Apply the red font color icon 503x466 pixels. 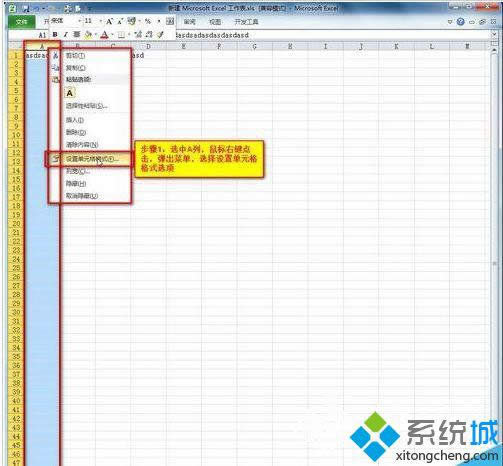pyautogui.click(x=104, y=34)
